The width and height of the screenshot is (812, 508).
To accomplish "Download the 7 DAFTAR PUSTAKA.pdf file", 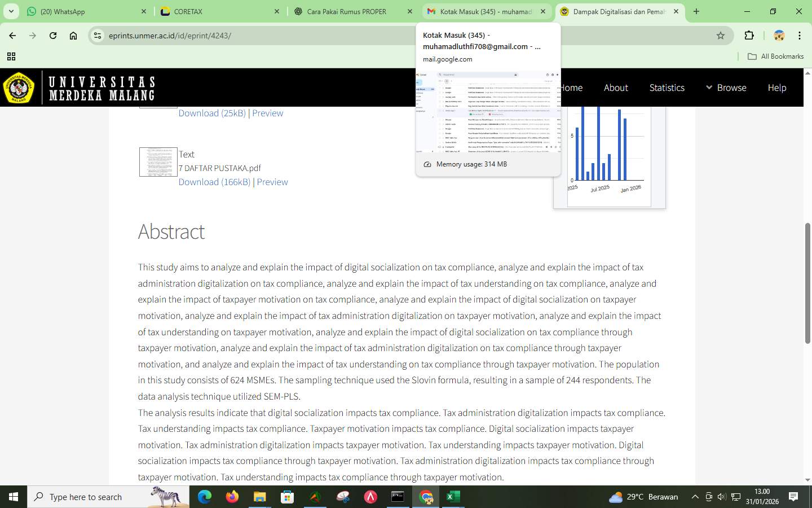I will (x=214, y=182).
